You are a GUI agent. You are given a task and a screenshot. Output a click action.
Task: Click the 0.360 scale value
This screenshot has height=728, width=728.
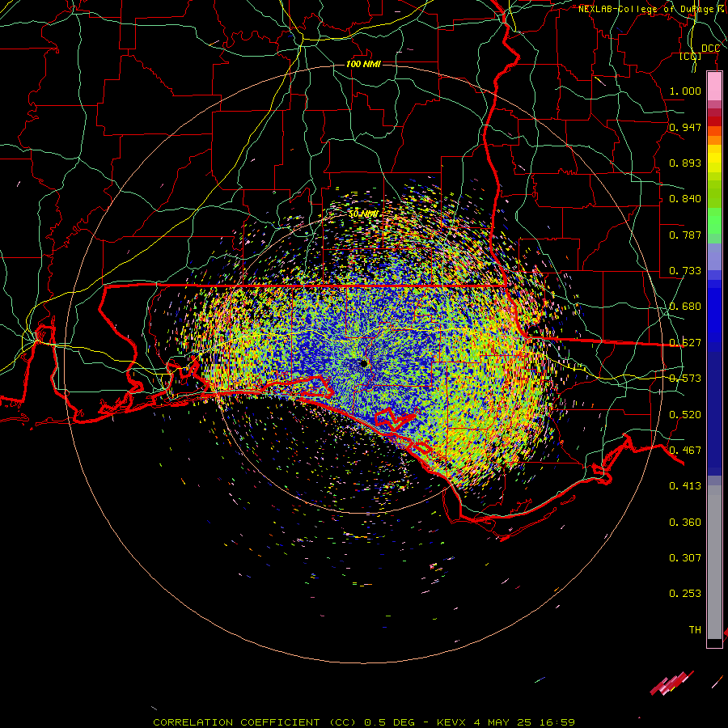[685, 523]
